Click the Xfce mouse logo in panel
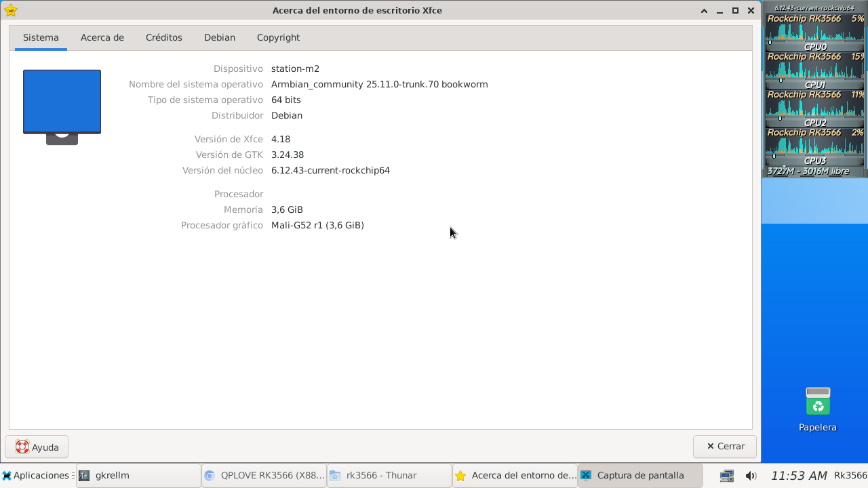The height and width of the screenshot is (488, 868). (x=6, y=475)
